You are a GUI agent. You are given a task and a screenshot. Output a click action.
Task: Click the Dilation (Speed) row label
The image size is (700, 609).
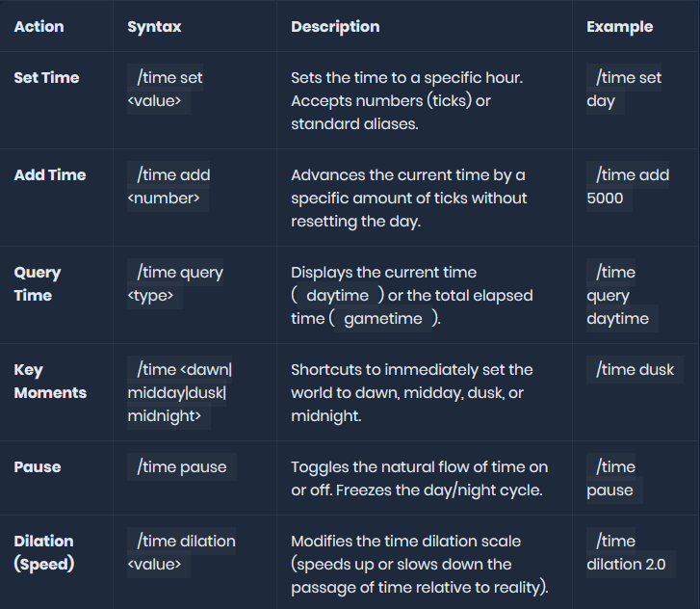click(46, 553)
